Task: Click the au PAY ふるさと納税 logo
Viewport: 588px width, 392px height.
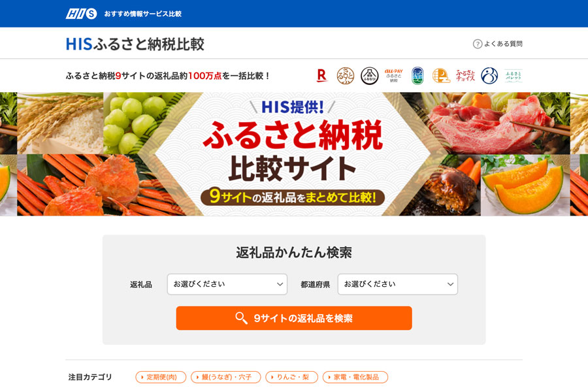Action: pyautogui.click(x=393, y=75)
